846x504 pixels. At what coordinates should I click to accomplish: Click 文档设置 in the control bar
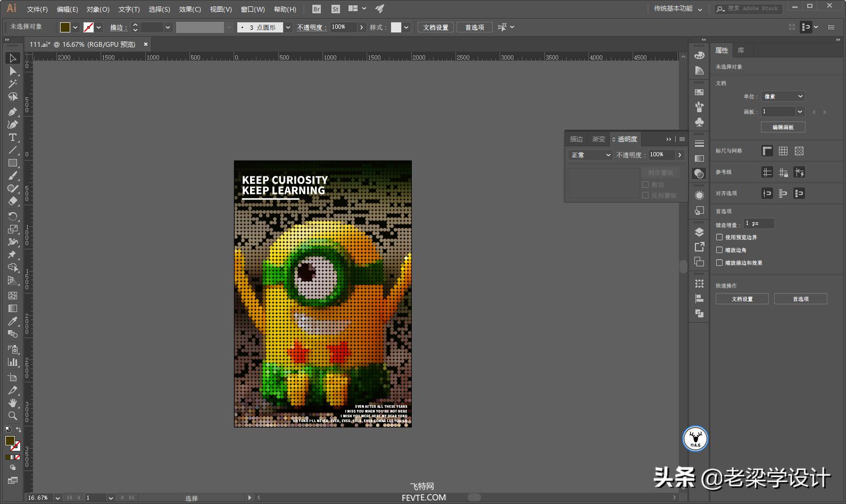(x=435, y=27)
